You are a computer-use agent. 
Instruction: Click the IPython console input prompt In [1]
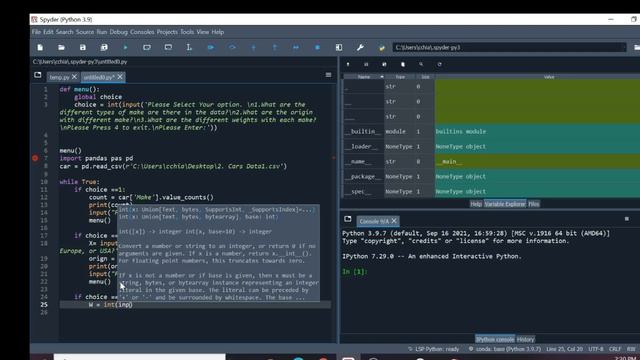pyautogui.click(x=355, y=271)
